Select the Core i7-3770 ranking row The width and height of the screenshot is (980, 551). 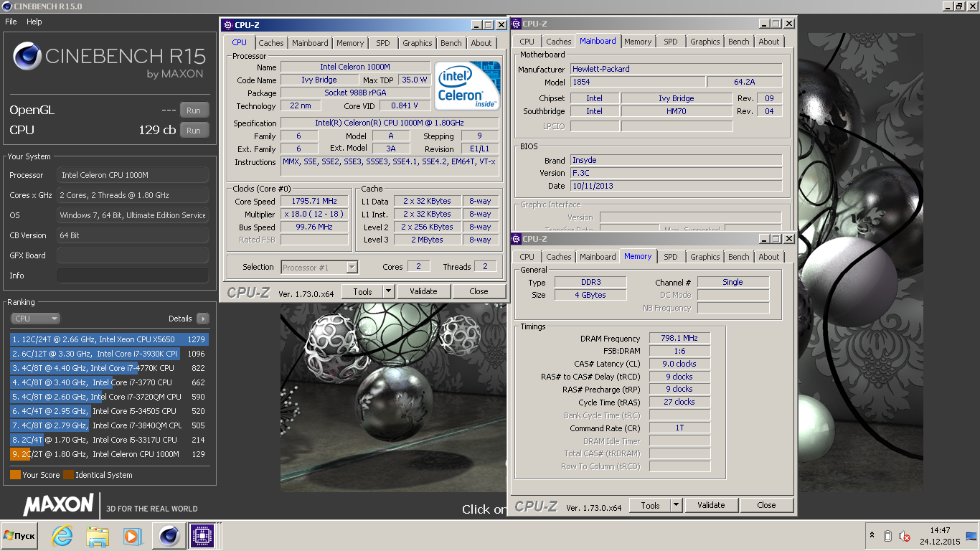pyautogui.click(x=109, y=382)
